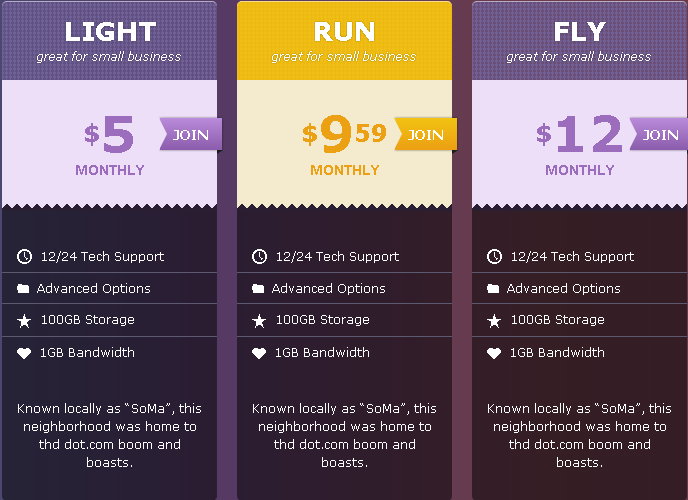Click the heart icon in LIGHT plan
The image size is (688, 500).
coord(24,353)
